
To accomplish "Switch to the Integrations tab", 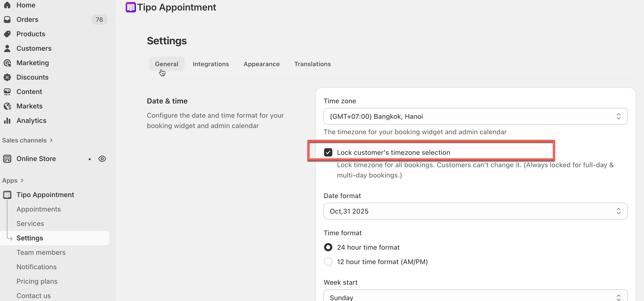I will [211, 64].
